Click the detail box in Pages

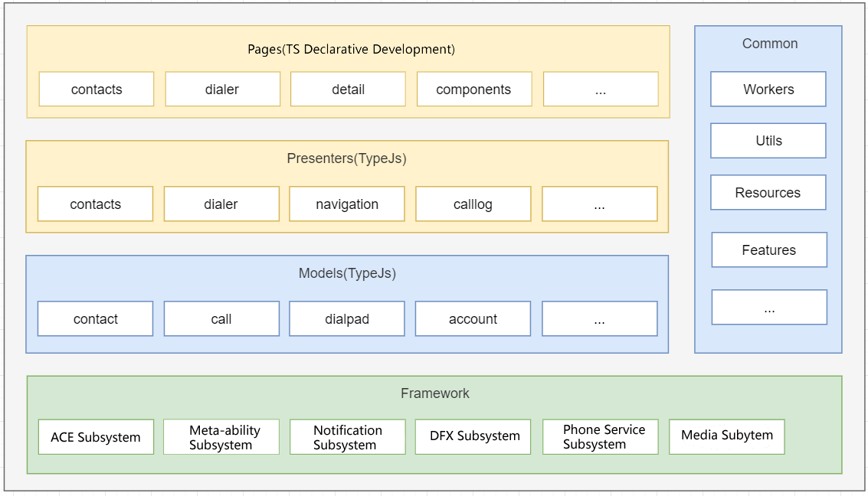point(348,90)
